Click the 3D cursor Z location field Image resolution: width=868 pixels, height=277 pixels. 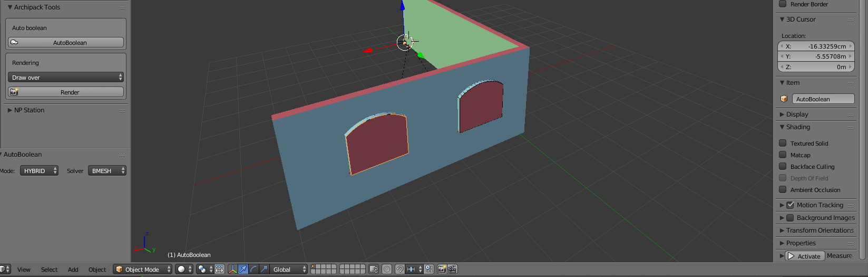point(816,67)
